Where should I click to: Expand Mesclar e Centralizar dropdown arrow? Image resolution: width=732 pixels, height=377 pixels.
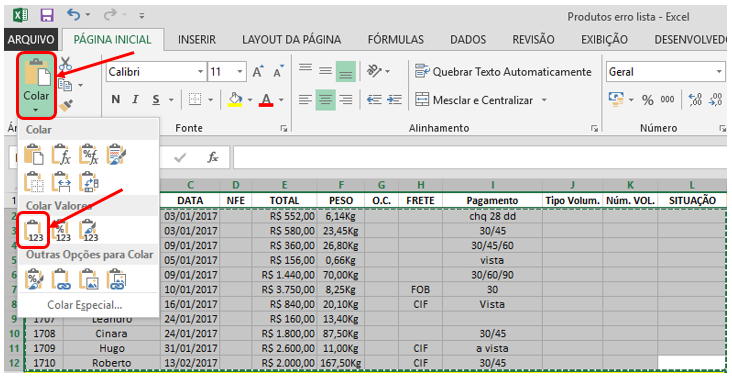click(544, 100)
